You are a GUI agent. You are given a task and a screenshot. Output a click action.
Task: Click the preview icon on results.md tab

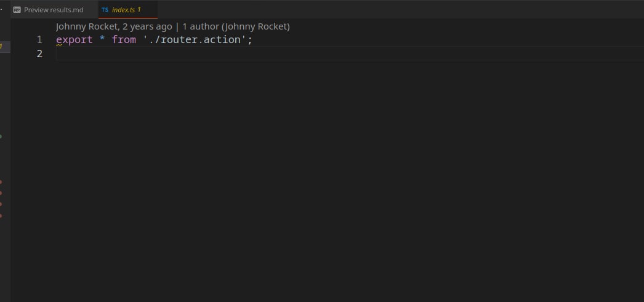click(17, 10)
